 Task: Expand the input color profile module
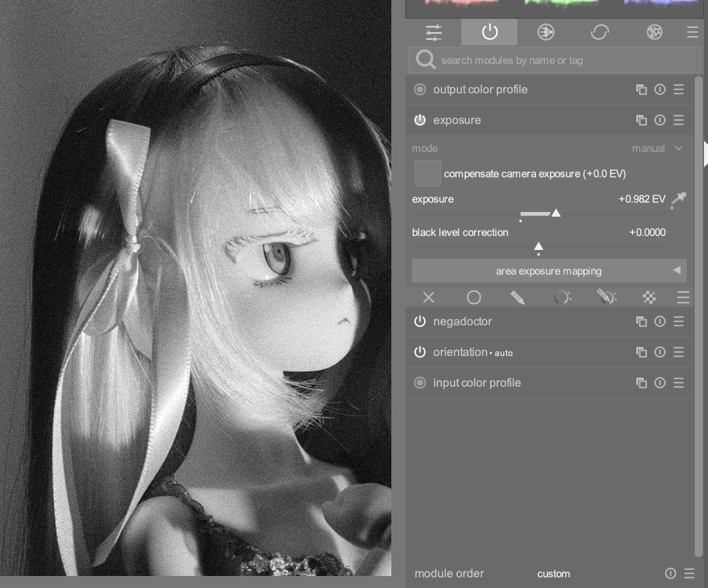pos(477,383)
